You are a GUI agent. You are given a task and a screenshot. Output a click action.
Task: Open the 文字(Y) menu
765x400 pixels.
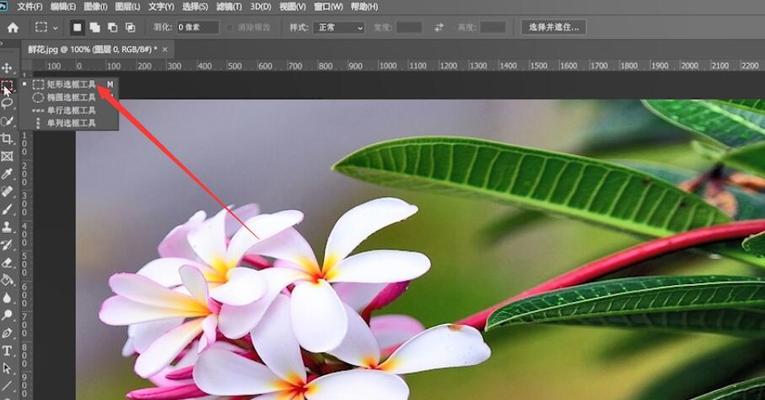tap(161, 7)
